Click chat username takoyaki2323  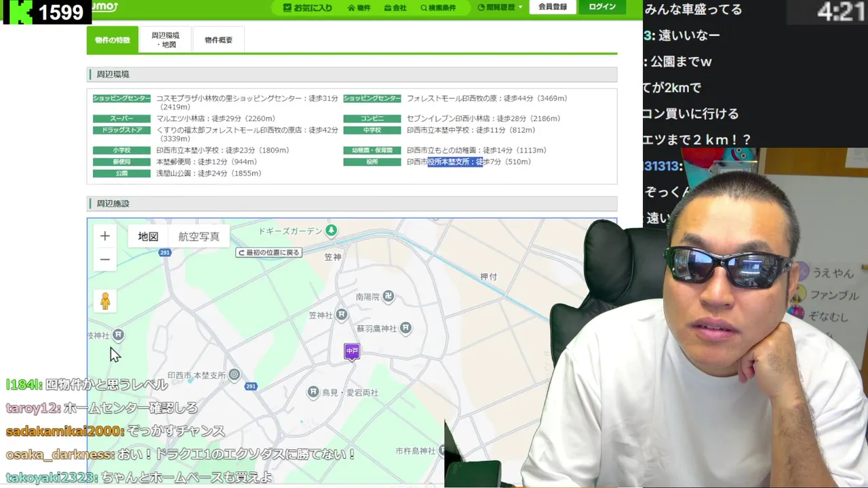pyautogui.click(x=51, y=477)
